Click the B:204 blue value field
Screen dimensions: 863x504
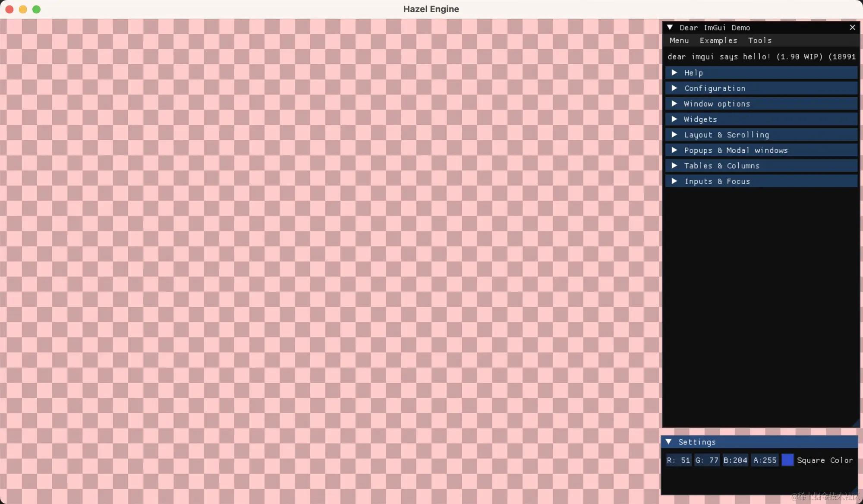(735, 460)
